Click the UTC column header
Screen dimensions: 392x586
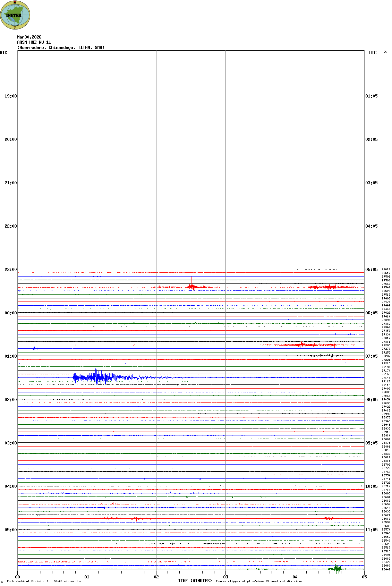(373, 53)
